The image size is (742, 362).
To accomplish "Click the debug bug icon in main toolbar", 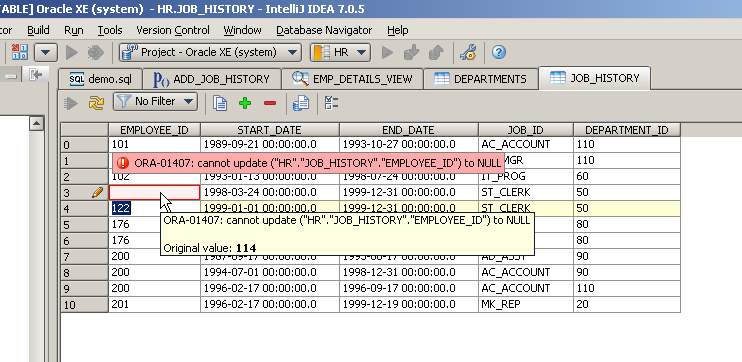I will pyautogui.click(x=95, y=52).
